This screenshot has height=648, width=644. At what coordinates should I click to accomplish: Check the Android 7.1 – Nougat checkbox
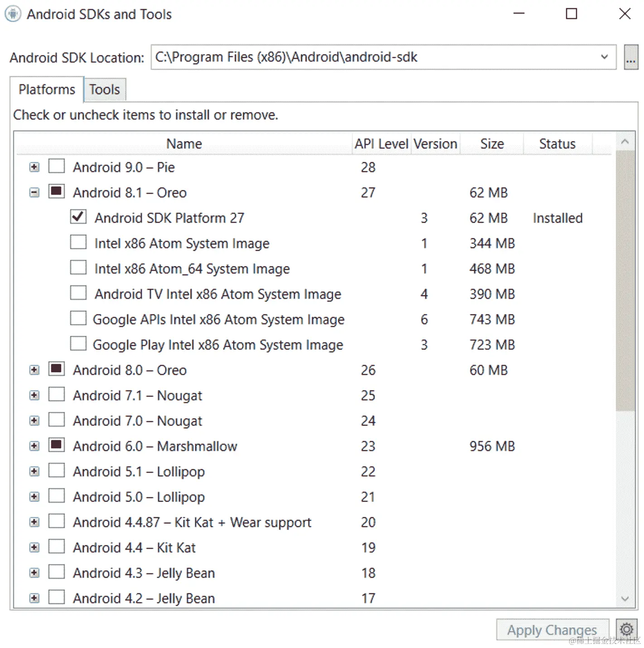click(x=57, y=394)
